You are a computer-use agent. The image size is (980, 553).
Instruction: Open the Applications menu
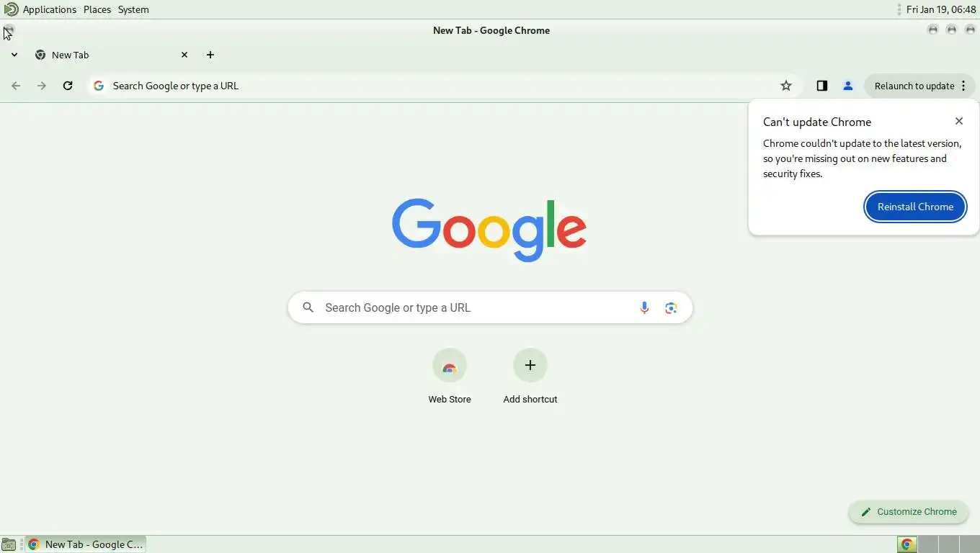[50, 9]
